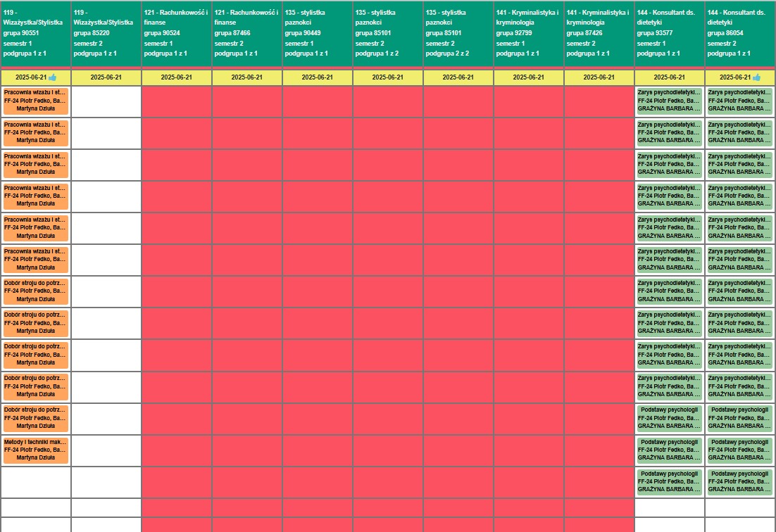The height and width of the screenshot is (532, 776).
Task: Click the thumbs-up icon under group 90551
Action: tap(52, 77)
